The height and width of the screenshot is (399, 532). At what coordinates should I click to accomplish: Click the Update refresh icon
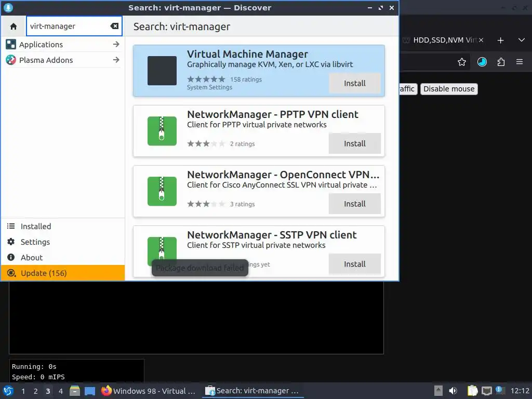[x=11, y=273]
